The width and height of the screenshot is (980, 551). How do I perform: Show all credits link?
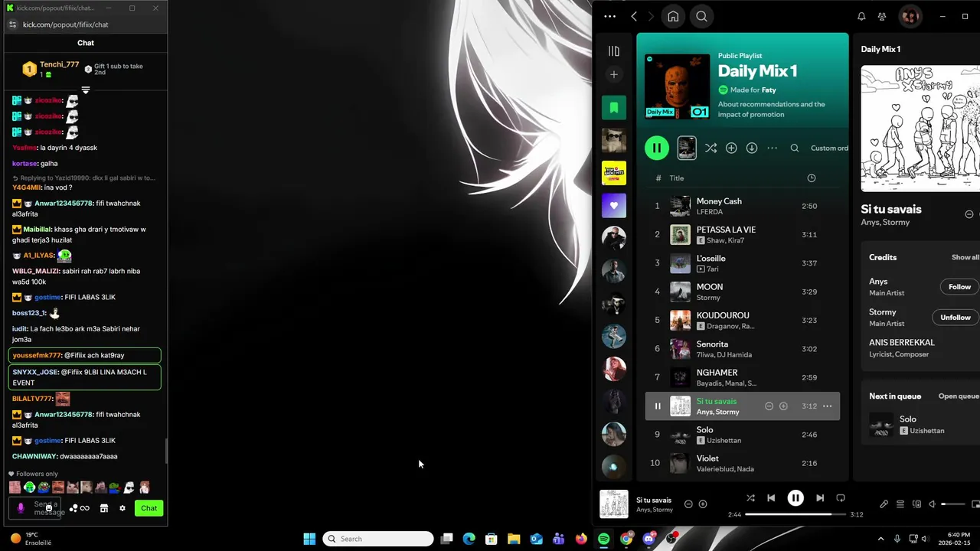coord(965,258)
